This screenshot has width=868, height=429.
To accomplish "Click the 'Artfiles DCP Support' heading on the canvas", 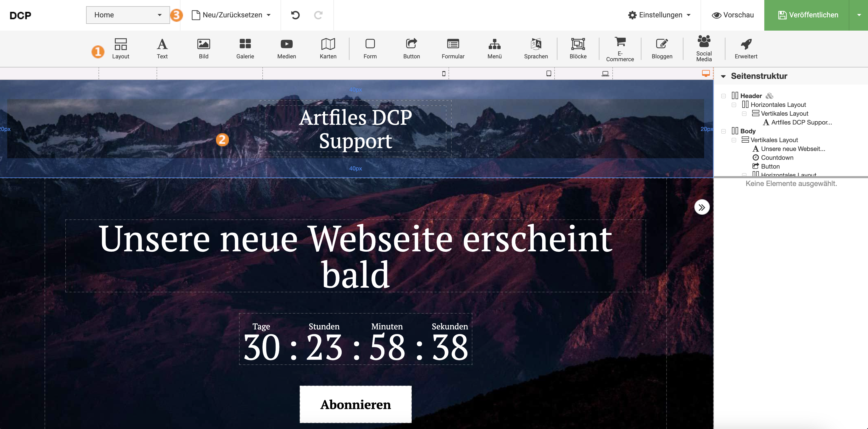I will pyautogui.click(x=355, y=129).
